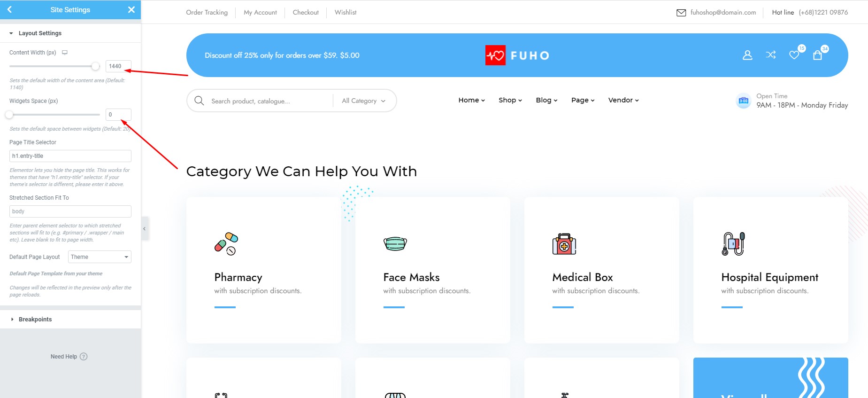Open the Vendor menu
Screen dimensions: 868x398
[623, 100]
